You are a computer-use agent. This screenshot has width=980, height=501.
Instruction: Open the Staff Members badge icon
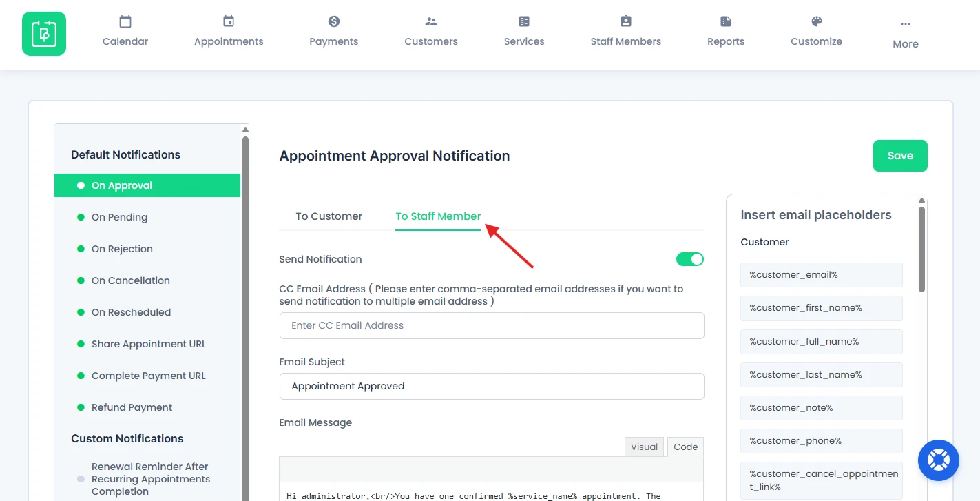tap(626, 21)
